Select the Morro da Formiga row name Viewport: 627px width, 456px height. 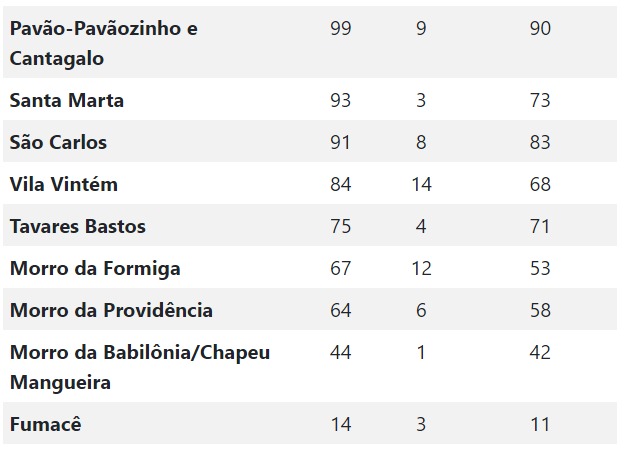point(95,268)
